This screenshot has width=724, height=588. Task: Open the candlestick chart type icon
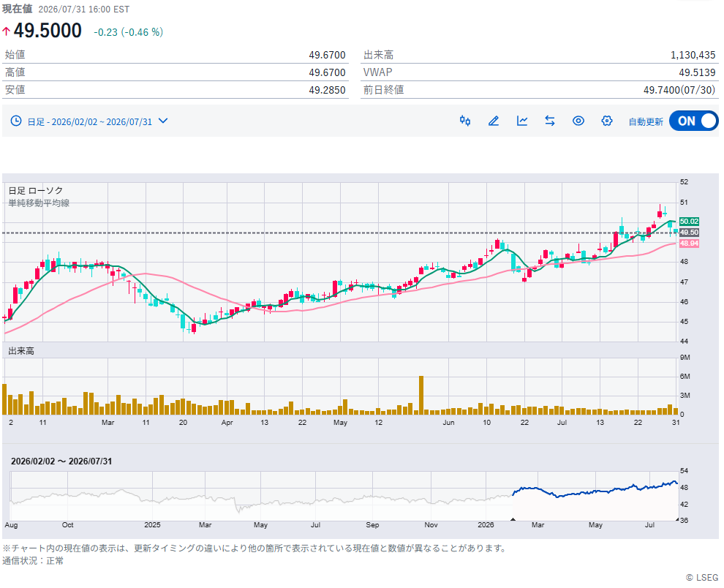point(465,121)
